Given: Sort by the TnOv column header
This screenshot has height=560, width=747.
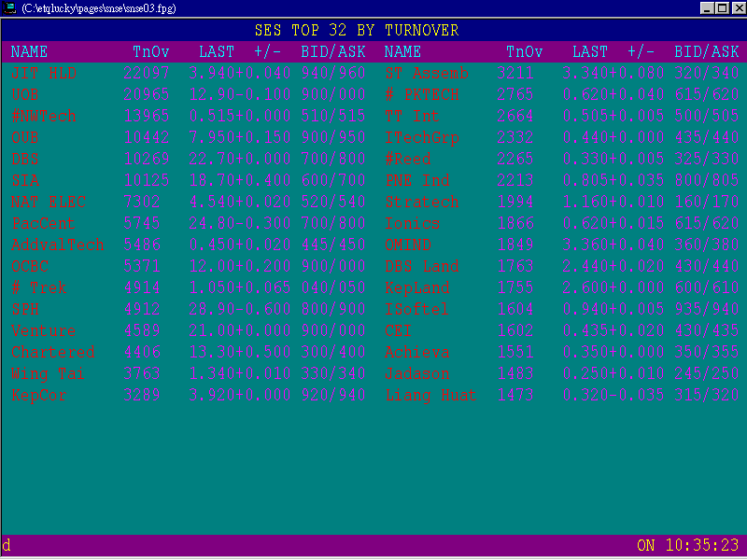Looking at the screenshot, I should (150, 51).
